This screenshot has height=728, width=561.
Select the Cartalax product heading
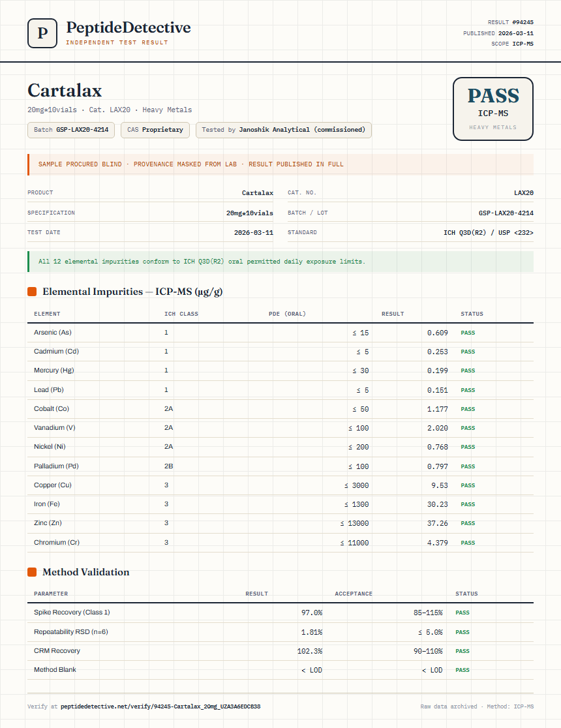coord(65,91)
